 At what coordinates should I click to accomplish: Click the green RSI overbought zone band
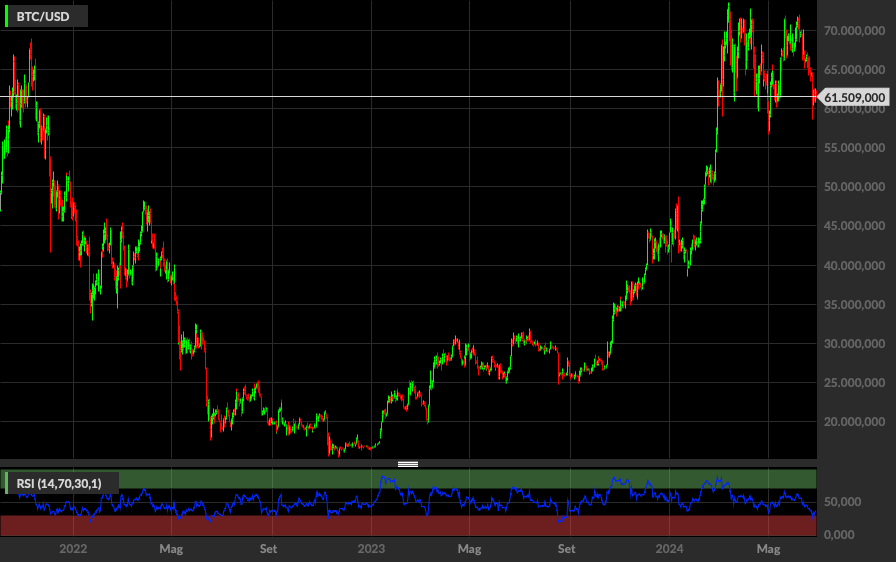point(408,479)
